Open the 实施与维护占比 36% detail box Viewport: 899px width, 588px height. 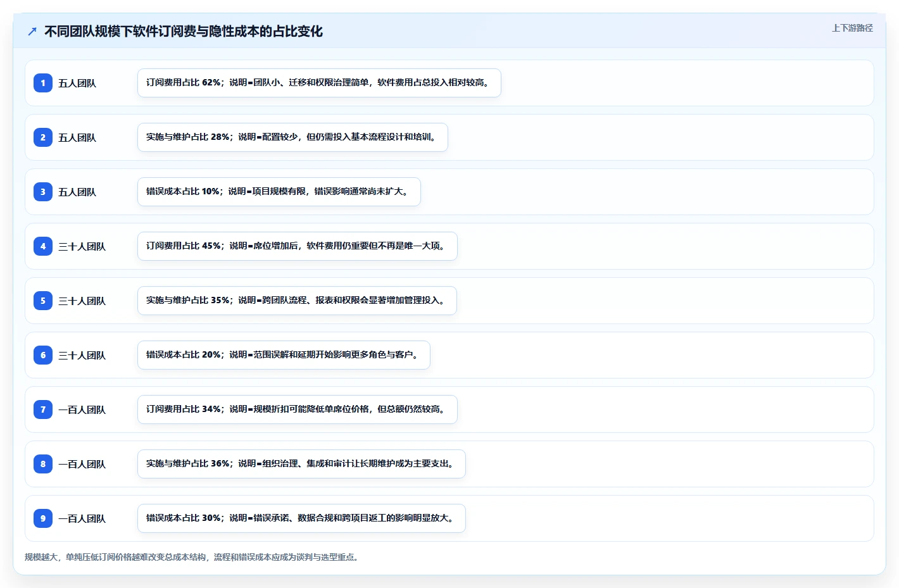tap(301, 464)
